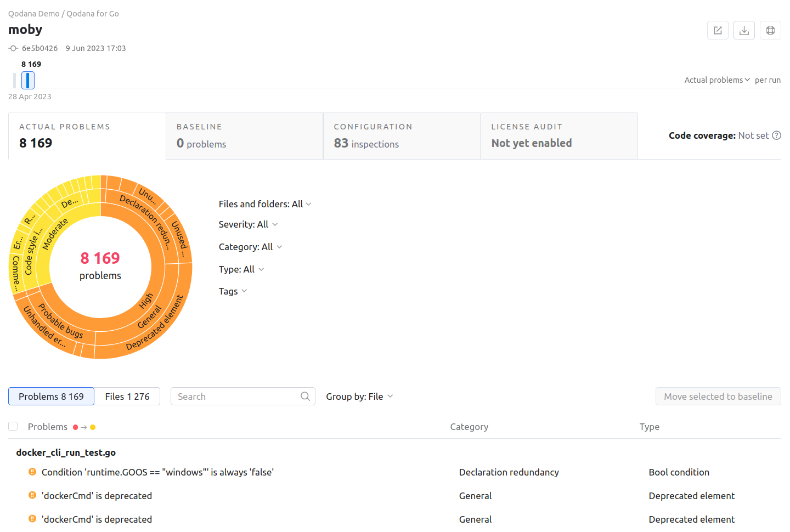Select the Baseline 0 problems tab
Viewport: 790px width, 532px height.
click(244, 136)
